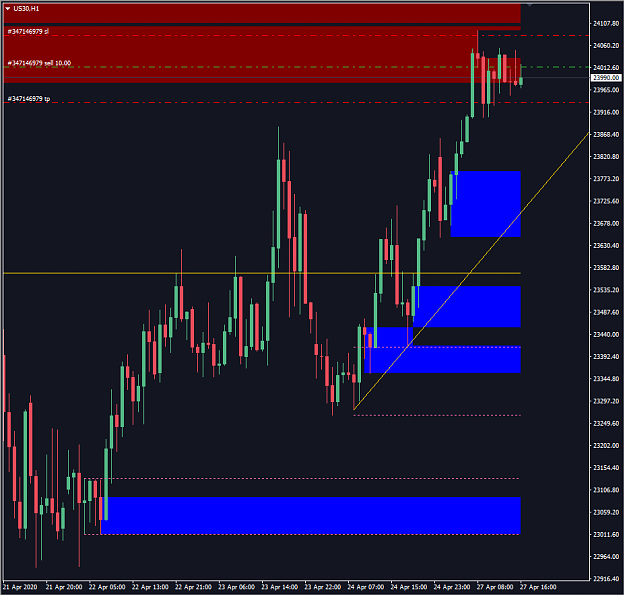
Task: Click price label 23678.00 on the axis
Action: [606, 224]
